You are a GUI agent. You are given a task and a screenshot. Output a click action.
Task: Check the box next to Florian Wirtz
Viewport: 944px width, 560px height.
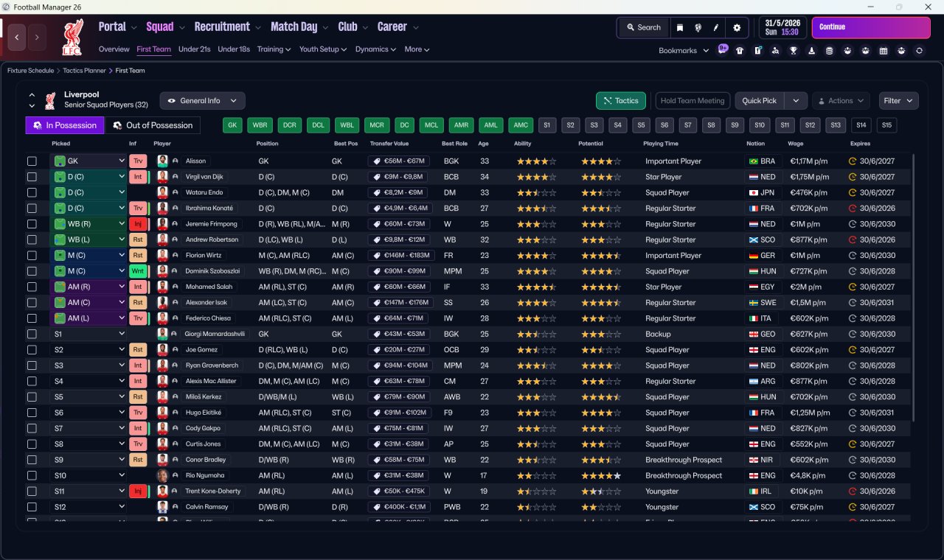(x=32, y=256)
